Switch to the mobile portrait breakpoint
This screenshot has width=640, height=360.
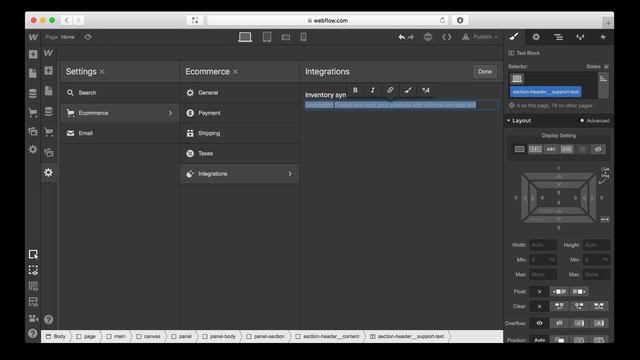click(304, 37)
